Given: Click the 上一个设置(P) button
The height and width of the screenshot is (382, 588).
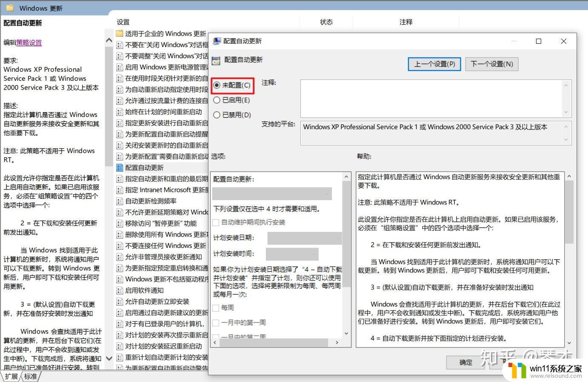Looking at the screenshot, I should (x=434, y=64).
